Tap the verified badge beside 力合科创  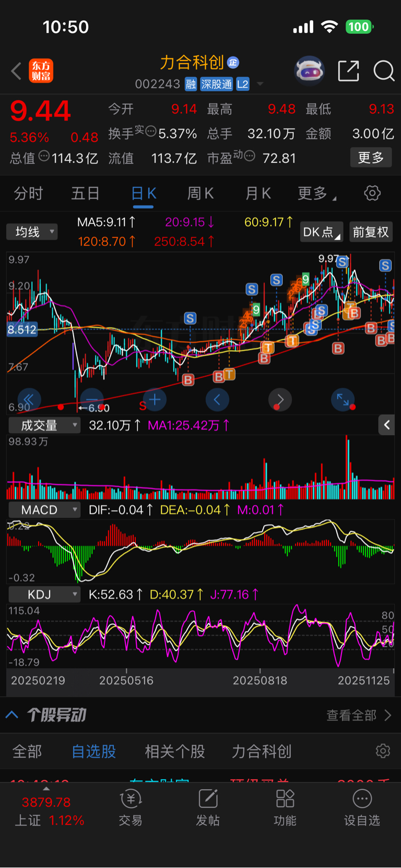click(x=233, y=63)
